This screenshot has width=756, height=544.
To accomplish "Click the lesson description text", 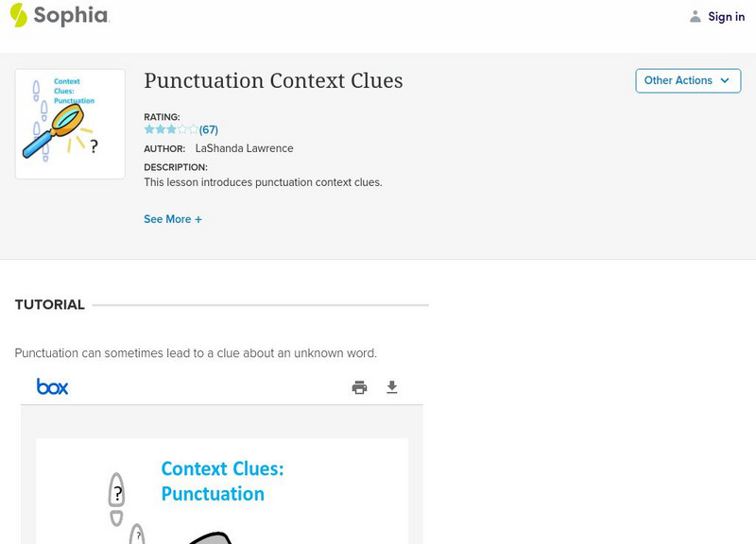I will coord(263,182).
